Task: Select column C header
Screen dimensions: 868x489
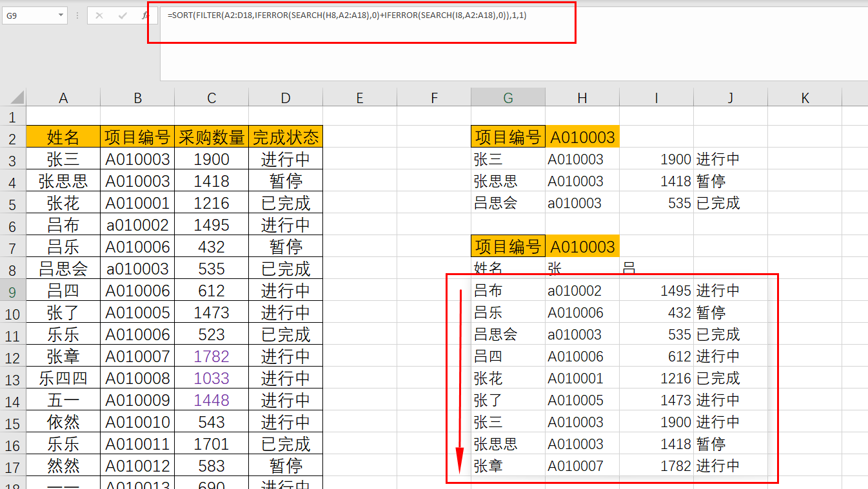Action: tap(212, 98)
